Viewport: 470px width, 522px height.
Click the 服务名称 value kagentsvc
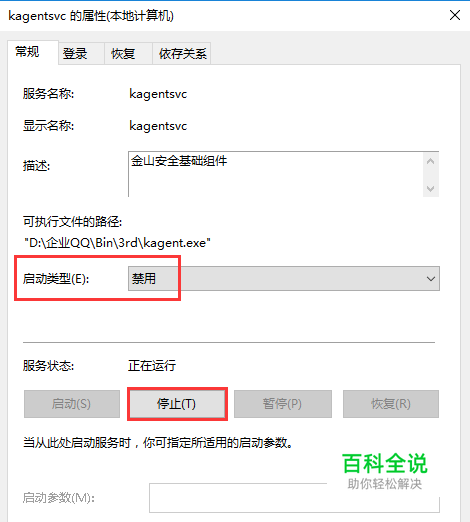(158, 94)
